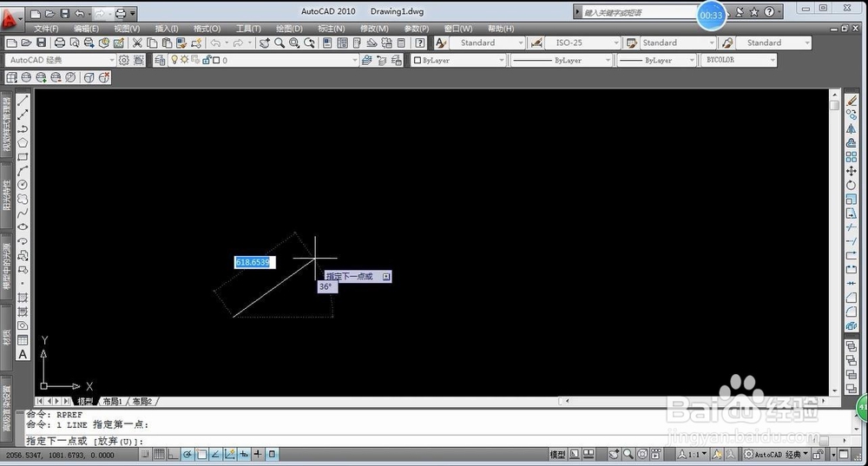Toggle Grid display in status bar
This screenshot has width=868, height=466.
click(x=159, y=455)
